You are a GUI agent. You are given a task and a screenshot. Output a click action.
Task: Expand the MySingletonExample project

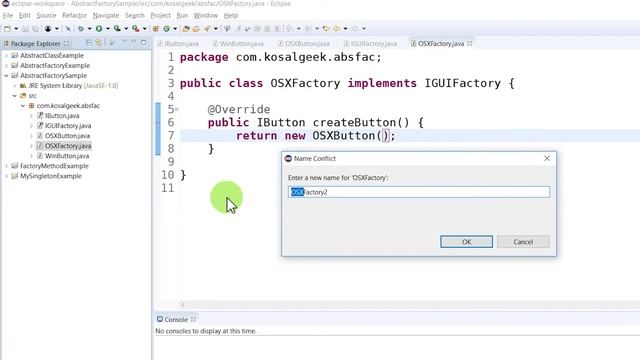coord(6,176)
